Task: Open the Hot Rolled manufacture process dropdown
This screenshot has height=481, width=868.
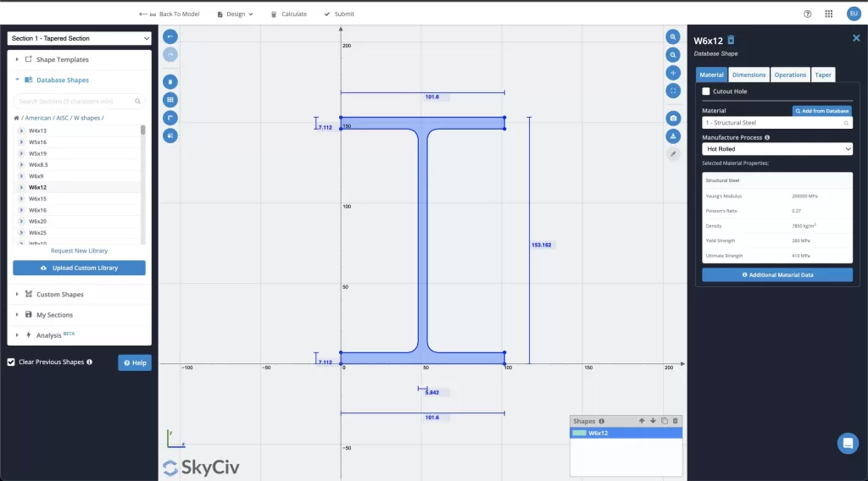Action: pyautogui.click(x=776, y=149)
